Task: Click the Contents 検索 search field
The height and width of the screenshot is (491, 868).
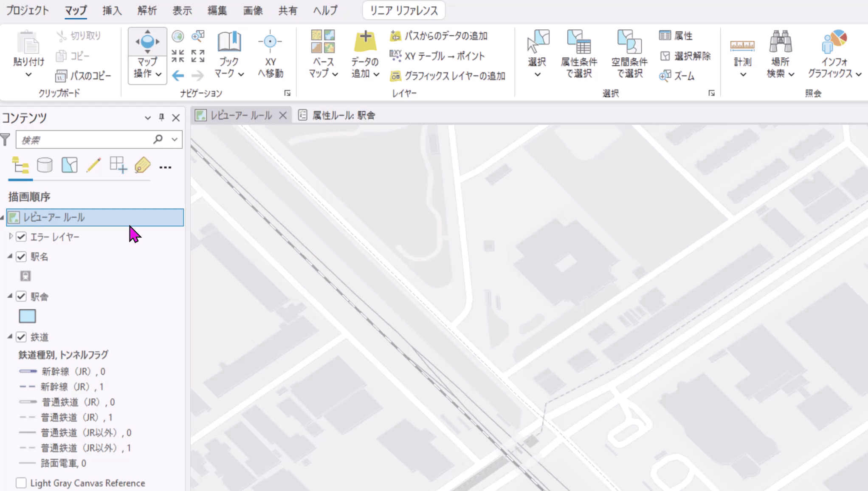Action: [85, 140]
